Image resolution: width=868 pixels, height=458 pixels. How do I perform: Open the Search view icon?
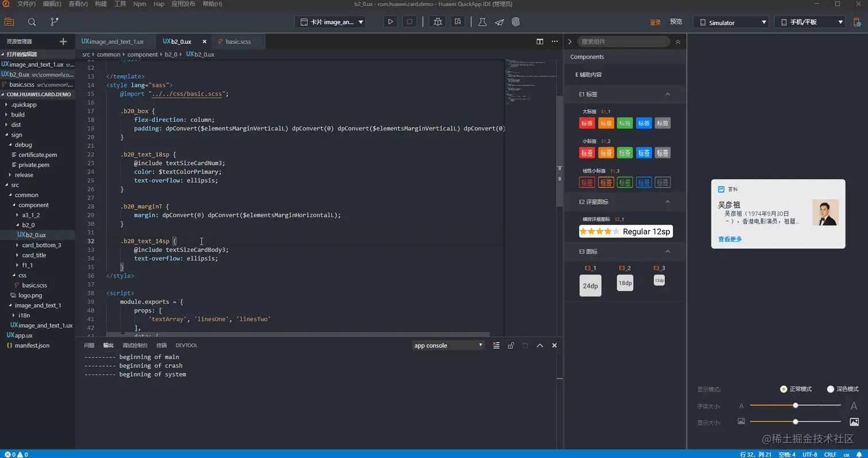(32, 22)
